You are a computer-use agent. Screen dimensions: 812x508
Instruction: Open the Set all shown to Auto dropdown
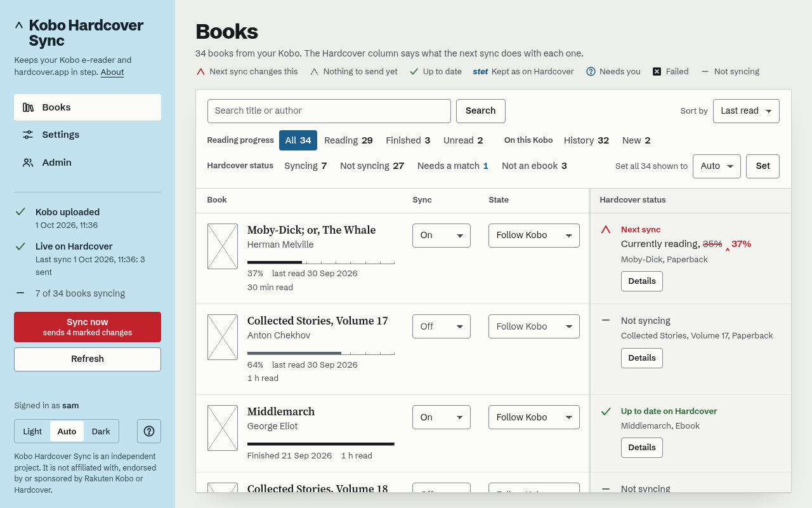pyautogui.click(x=717, y=166)
